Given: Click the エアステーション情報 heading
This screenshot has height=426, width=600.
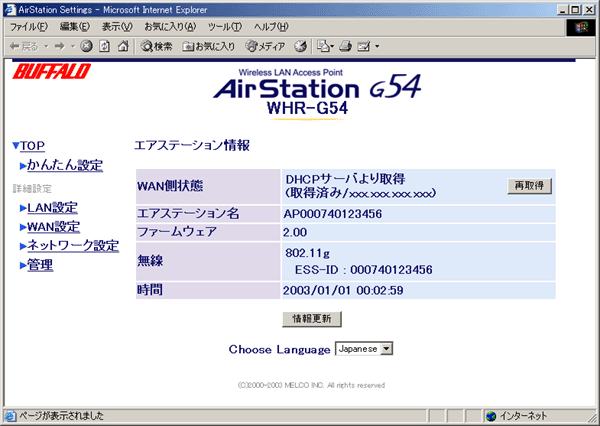Looking at the screenshot, I should 192,145.
